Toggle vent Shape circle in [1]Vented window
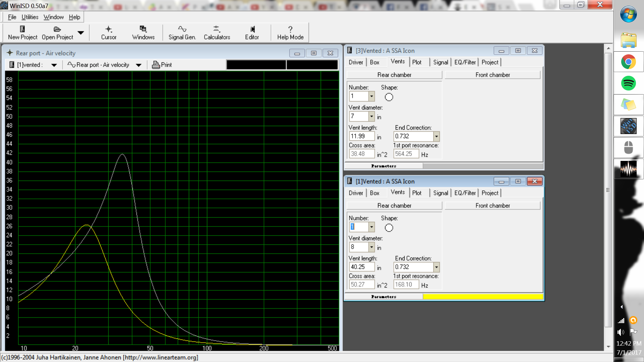 pyautogui.click(x=389, y=228)
